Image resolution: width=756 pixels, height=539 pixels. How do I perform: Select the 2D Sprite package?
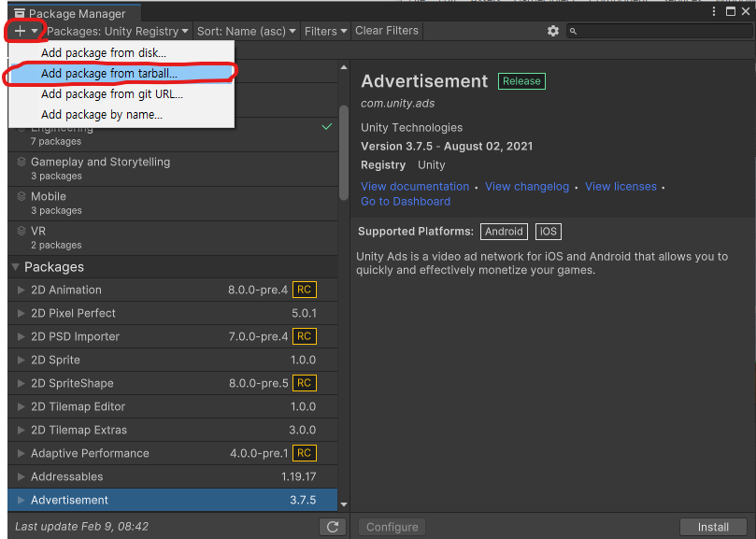pos(173,360)
